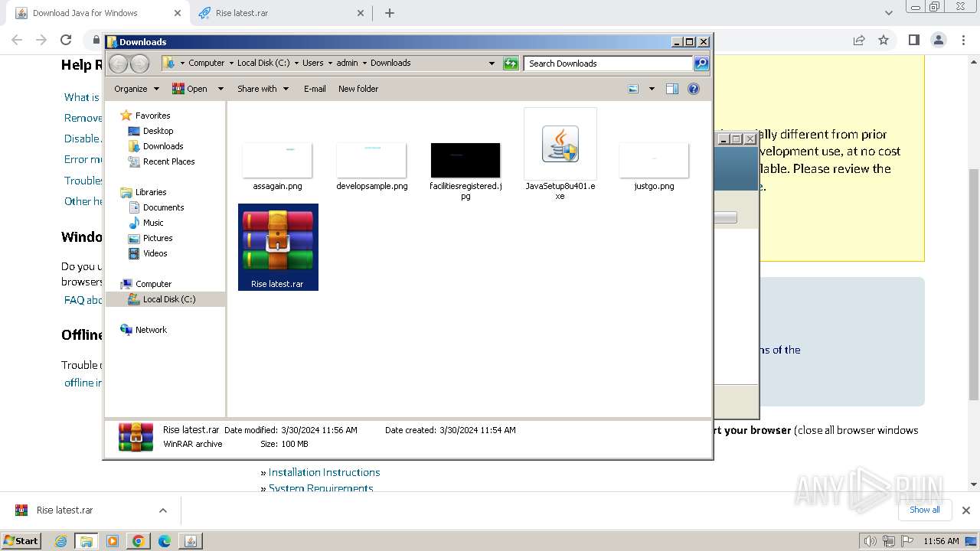Image resolution: width=980 pixels, height=551 pixels.
Task: Open the Documents library
Action: [x=163, y=207]
